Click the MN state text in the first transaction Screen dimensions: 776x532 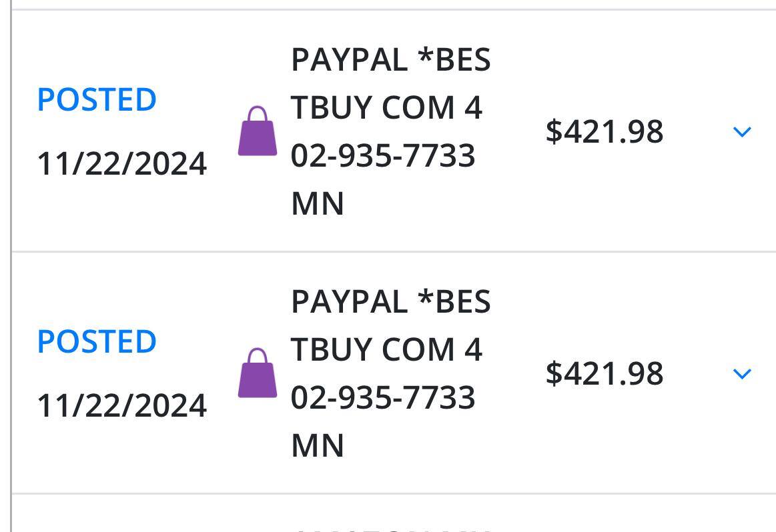[x=318, y=203]
